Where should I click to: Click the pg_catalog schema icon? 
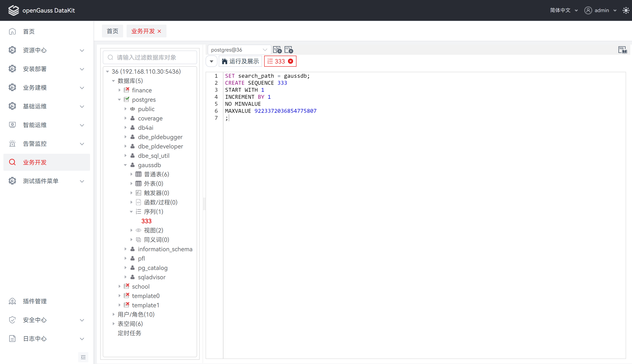[133, 268]
